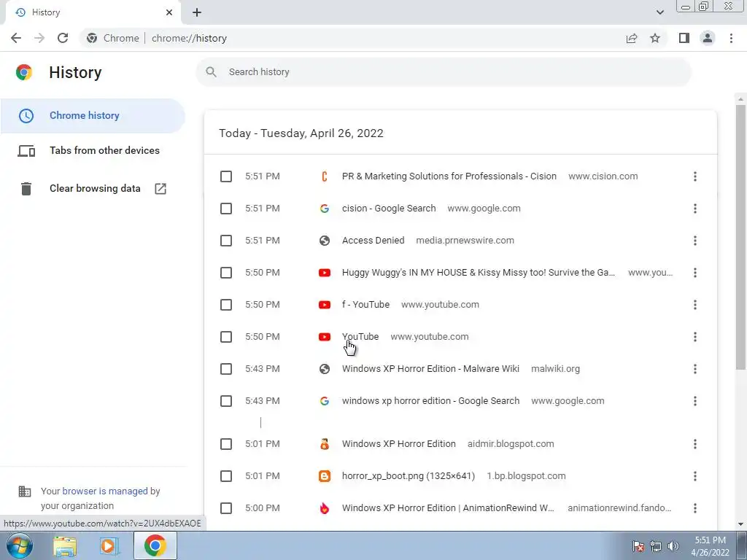747x560 pixels.
Task: Launch Windows Media Player from taskbar
Action: coord(109,546)
